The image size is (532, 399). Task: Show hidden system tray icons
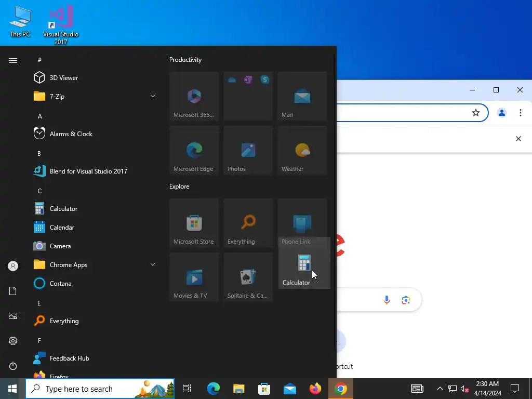440,389
